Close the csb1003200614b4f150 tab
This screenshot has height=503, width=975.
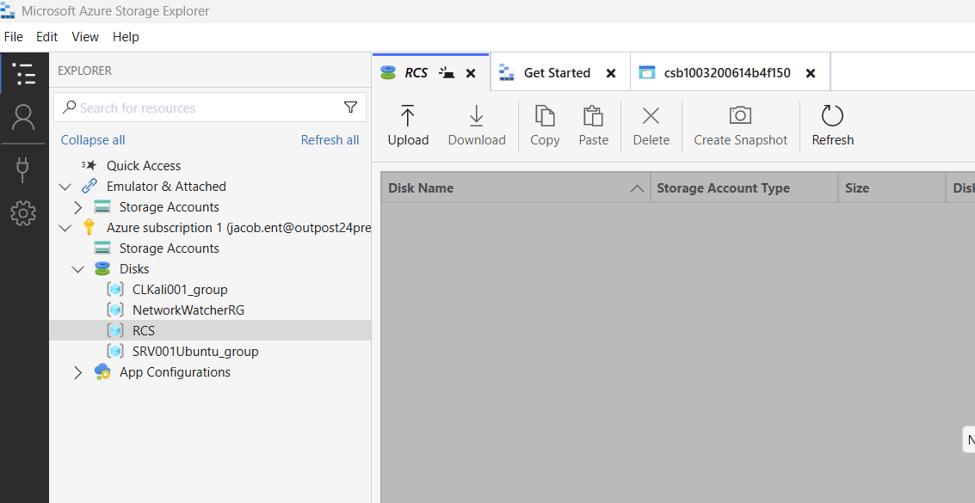[x=810, y=73]
